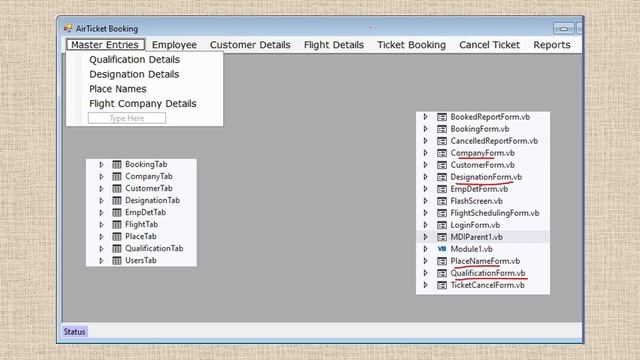Image resolution: width=640 pixels, height=360 pixels.
Task: Expand the LoginForm.vb node
Action: [425, 225]
